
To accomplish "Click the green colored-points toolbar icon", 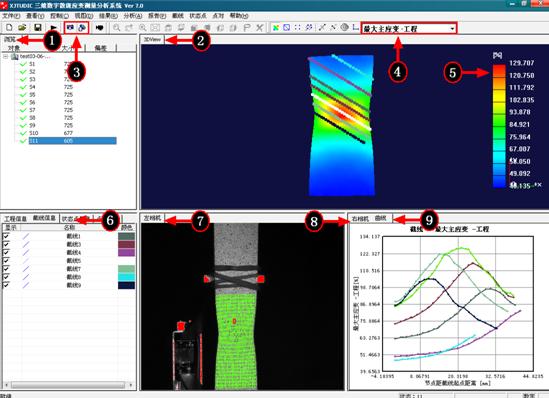I will (x=276, y=28).
